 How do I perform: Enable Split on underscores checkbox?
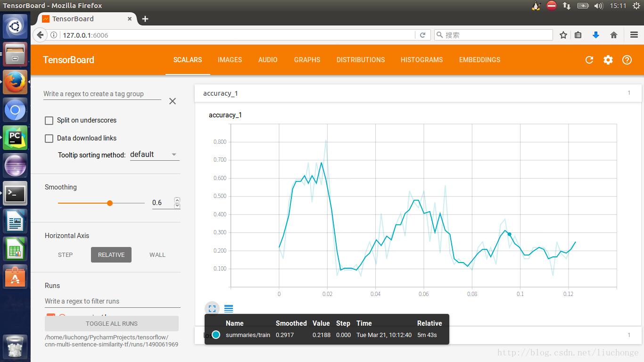pyautogui.click(x=49, y=121)
